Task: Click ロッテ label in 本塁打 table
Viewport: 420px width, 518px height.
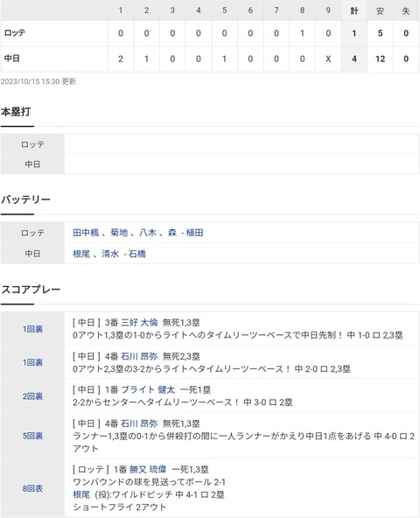Action: click(32, 144)
